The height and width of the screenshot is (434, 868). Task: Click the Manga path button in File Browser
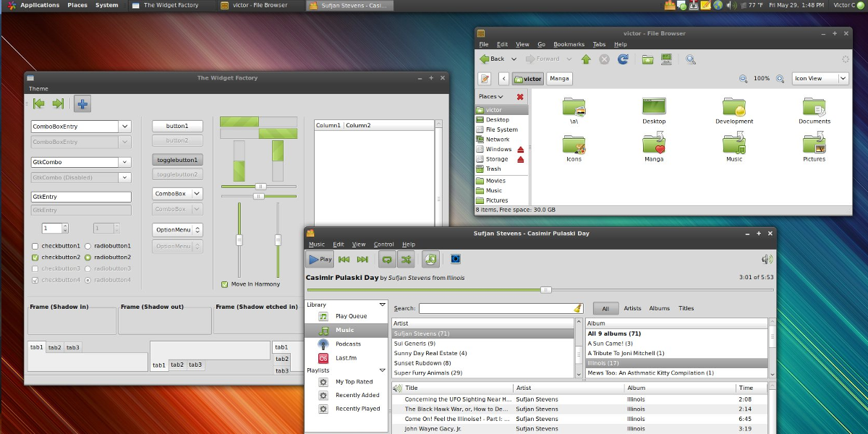click(559, 78)
